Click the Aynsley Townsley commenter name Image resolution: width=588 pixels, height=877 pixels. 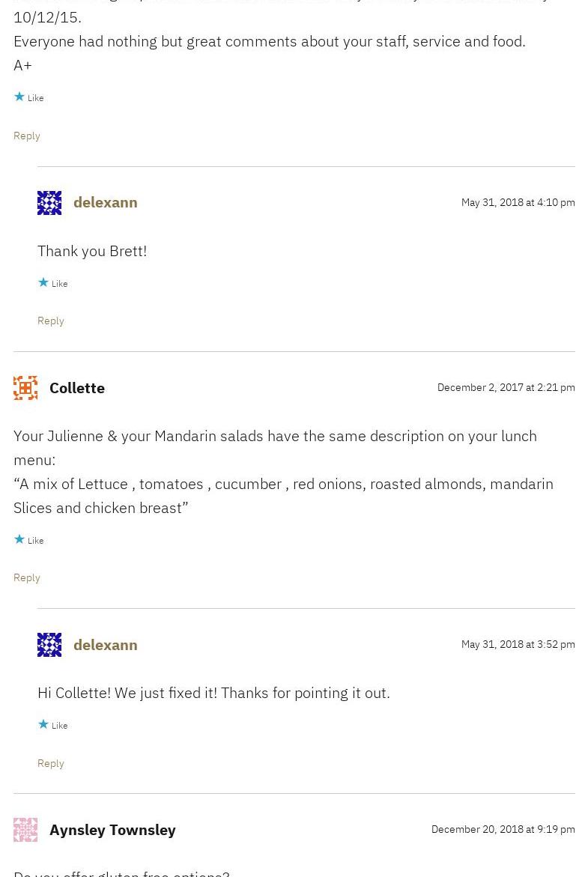[112, 830]
